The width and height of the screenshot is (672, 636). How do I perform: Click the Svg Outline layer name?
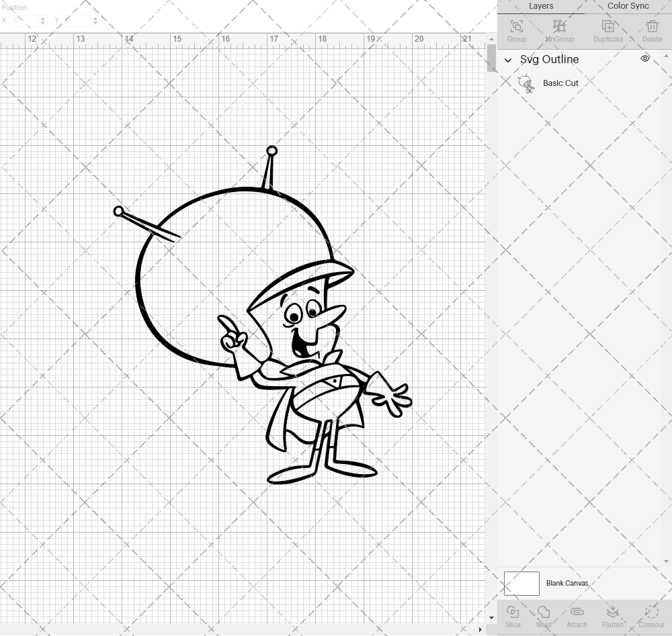click(x=550, y=60)
